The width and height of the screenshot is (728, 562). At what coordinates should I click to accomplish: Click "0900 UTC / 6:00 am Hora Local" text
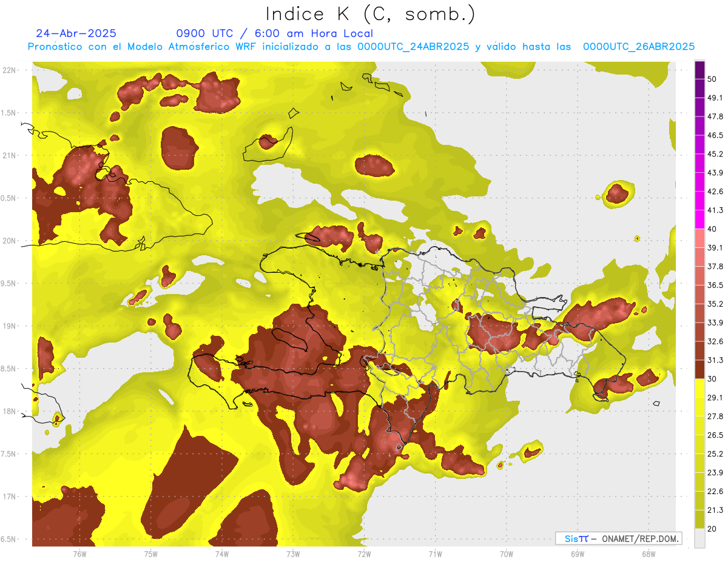(x=274, y=33)
